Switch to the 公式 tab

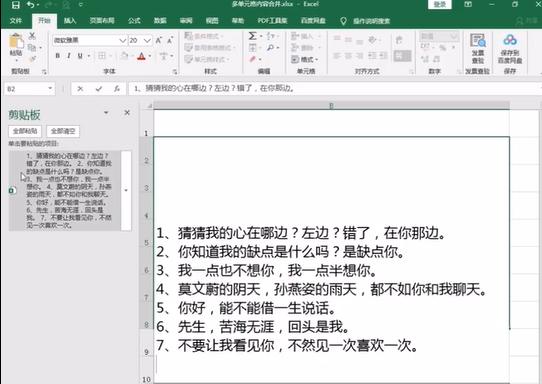coord(134,21)
